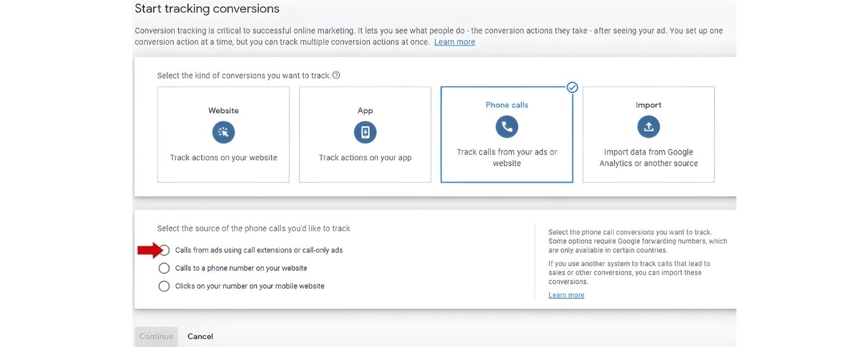Click the App download icon
Viewport: 868px width, 347px height.
[365, 132]
